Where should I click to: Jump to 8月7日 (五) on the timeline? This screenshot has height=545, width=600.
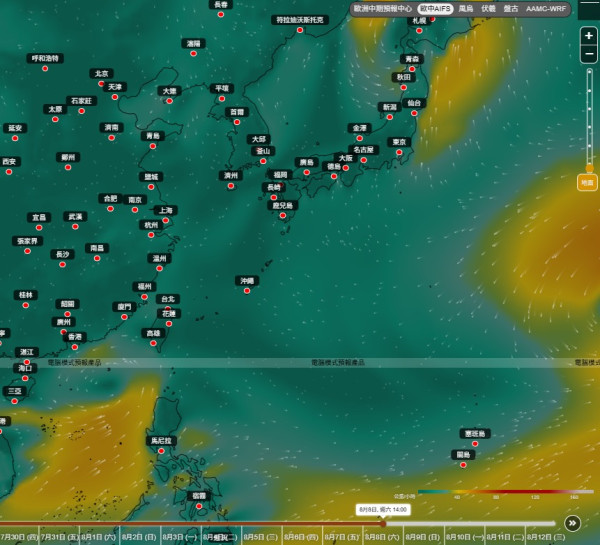click(x=342, y=537)
